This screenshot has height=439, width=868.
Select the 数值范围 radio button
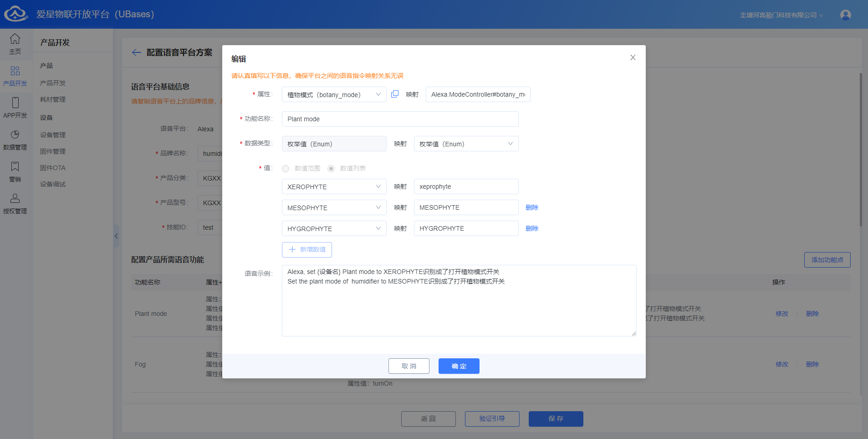[x=286, y=169]
